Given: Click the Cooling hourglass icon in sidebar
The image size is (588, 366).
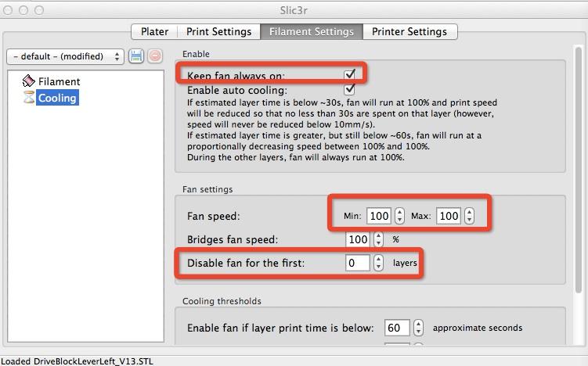Looking at the screenshot, I should (x=29, y=98).
